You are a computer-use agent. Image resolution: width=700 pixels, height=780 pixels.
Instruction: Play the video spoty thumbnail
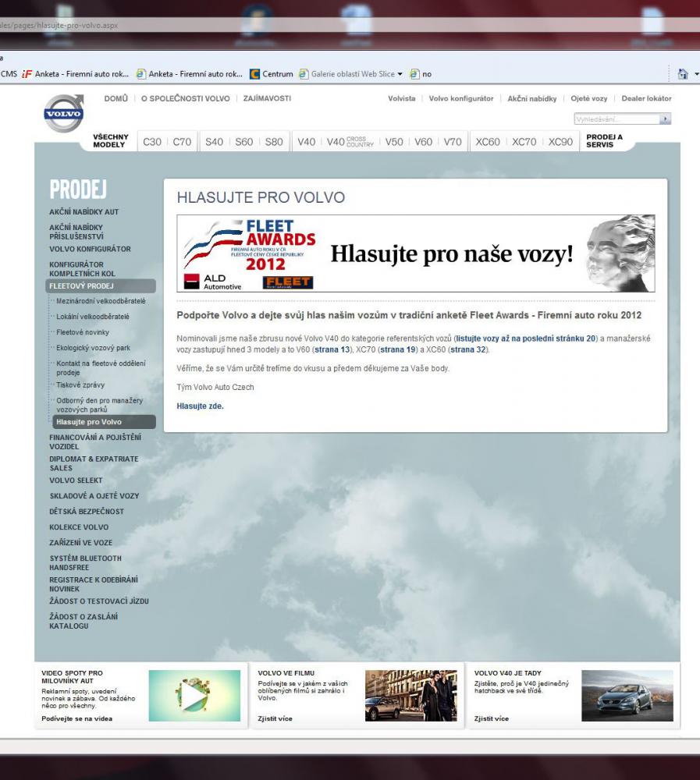(x=194, y=696)
